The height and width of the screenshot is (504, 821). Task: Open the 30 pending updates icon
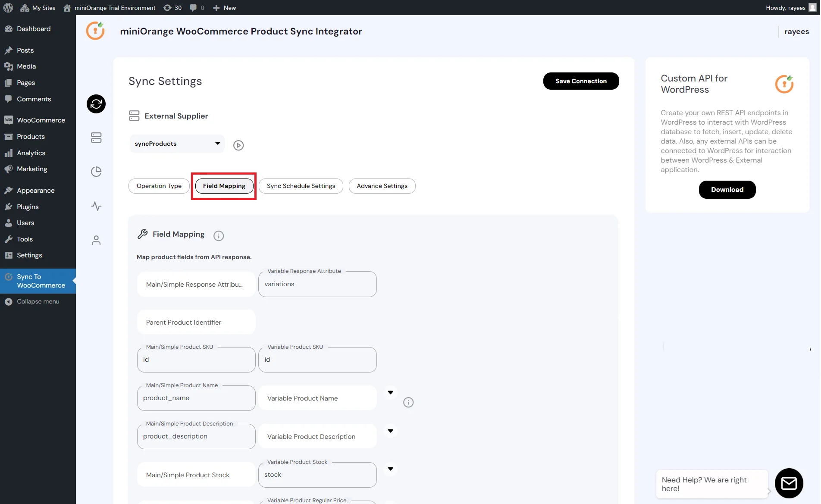[x=172, y=7]
